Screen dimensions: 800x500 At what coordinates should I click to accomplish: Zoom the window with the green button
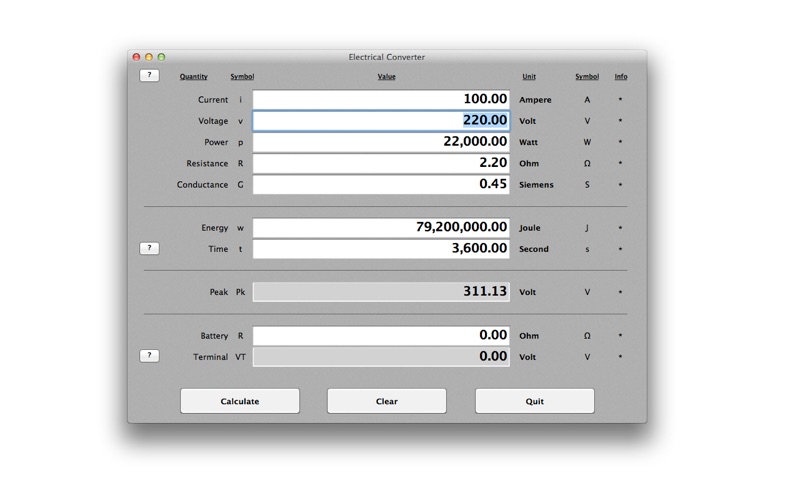pyautogui.click(x=161, y=57)
